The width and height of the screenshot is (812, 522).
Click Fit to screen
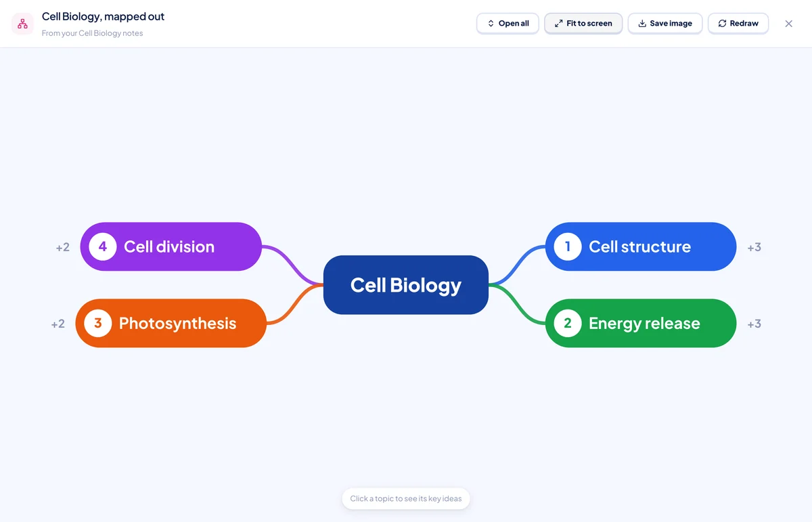pyautogui.click(x=583, y=24)
